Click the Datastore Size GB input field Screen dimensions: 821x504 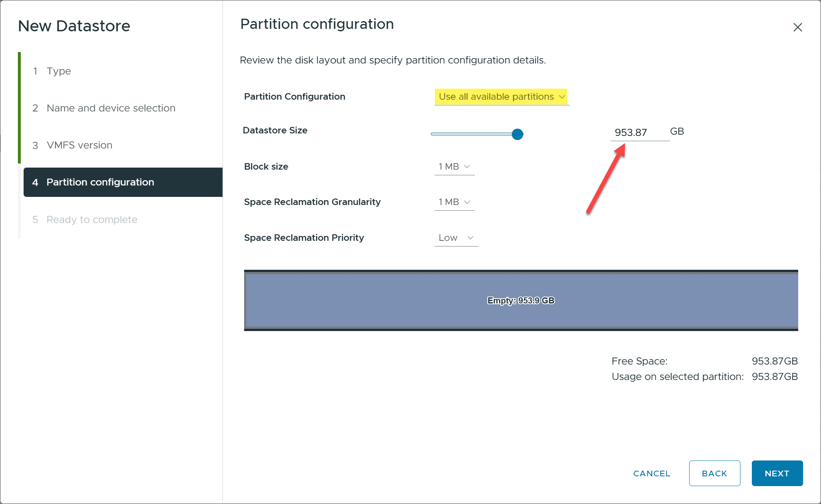tap(640, 133)
